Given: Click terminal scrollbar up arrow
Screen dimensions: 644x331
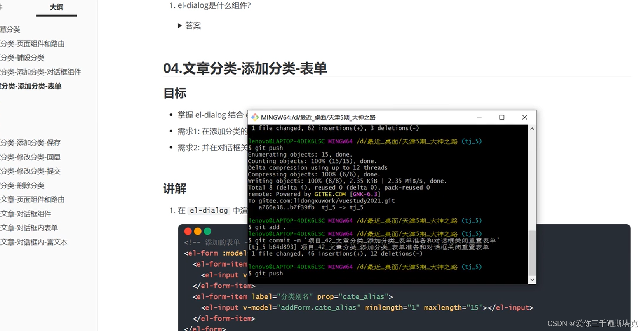Looking at the screenshot, I should click(x=532, y=129).
